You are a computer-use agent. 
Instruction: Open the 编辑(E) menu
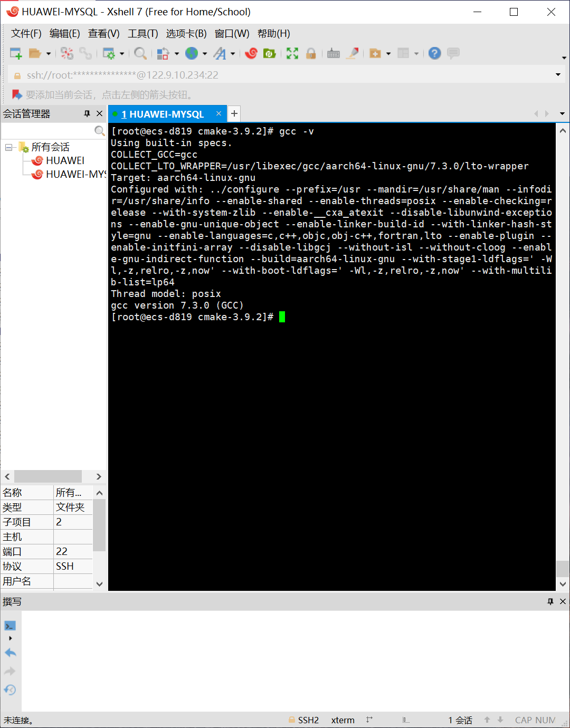[65, 34]
